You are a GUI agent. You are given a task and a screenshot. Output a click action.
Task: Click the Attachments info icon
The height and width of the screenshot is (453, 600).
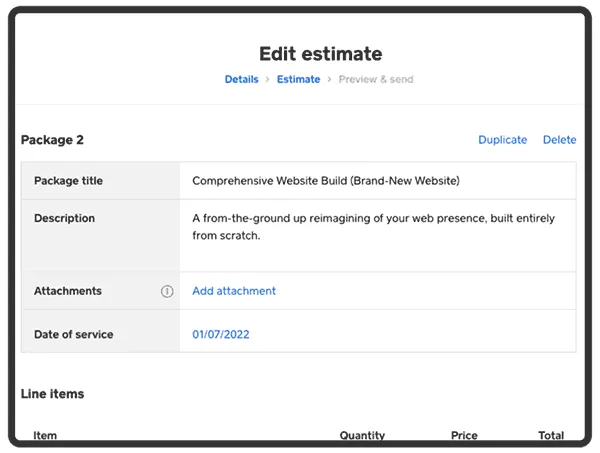tap(167, 292)
